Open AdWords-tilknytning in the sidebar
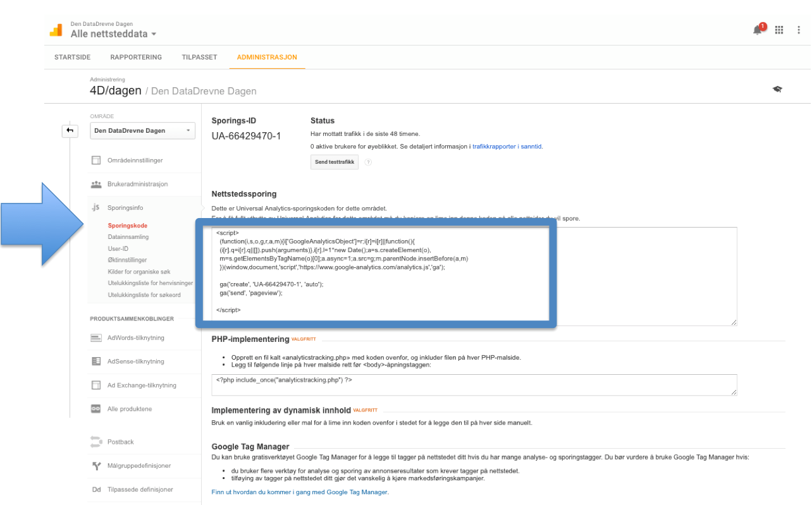The width and height of the screenshot is (812, 505). click(135, 338)
